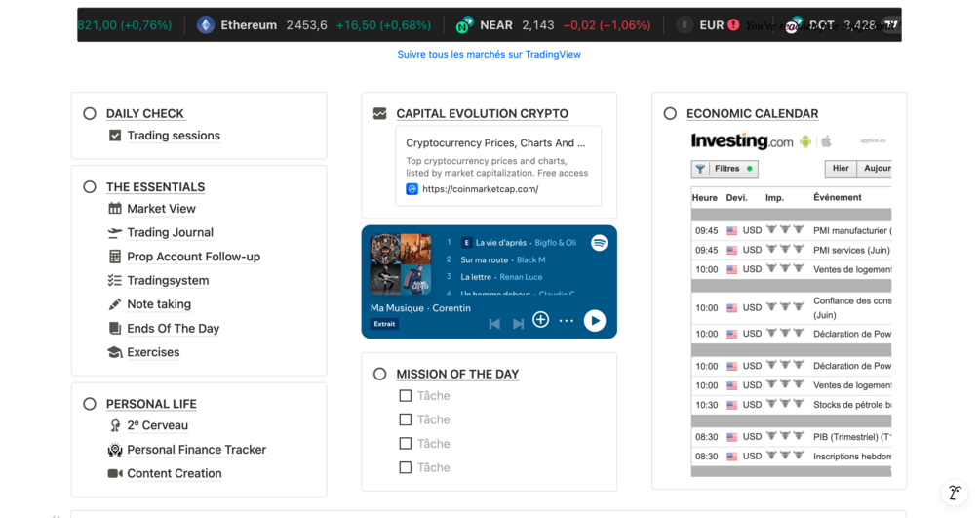Click the circle beside THE ESSENTIALS
This screenshot has height=518, width=980.
(x=90, y=187)
